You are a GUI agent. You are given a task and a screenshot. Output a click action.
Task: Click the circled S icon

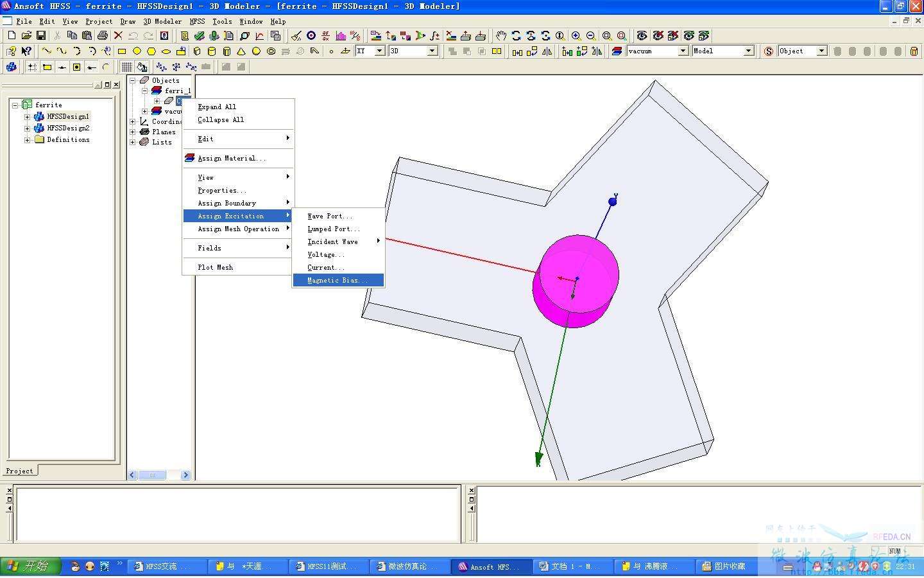(x=769, y=51)
